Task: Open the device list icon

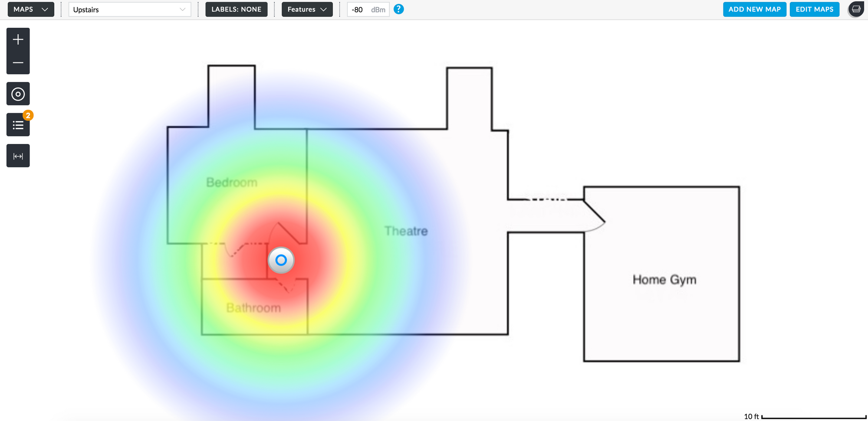Action: tap(18, 125)
